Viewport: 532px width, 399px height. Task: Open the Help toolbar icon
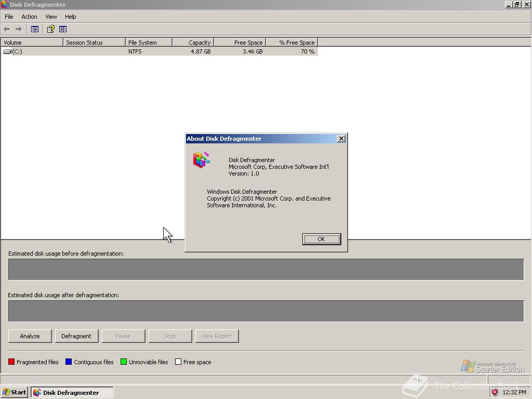[x=50, y=29]
